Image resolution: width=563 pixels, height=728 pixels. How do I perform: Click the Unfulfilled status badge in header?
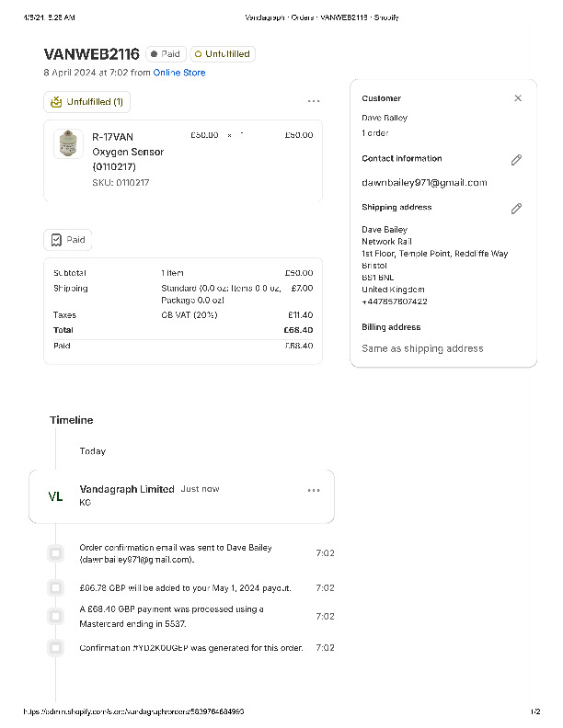222,54
